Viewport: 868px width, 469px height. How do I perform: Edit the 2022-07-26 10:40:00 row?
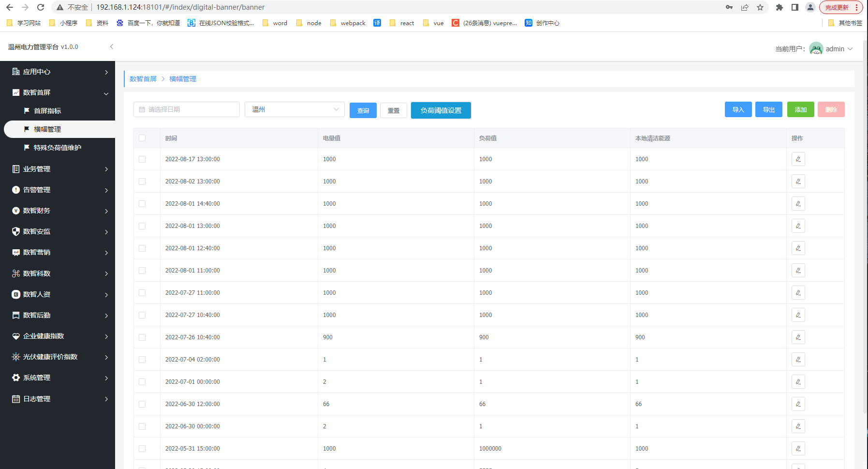(x=798, y=337)
